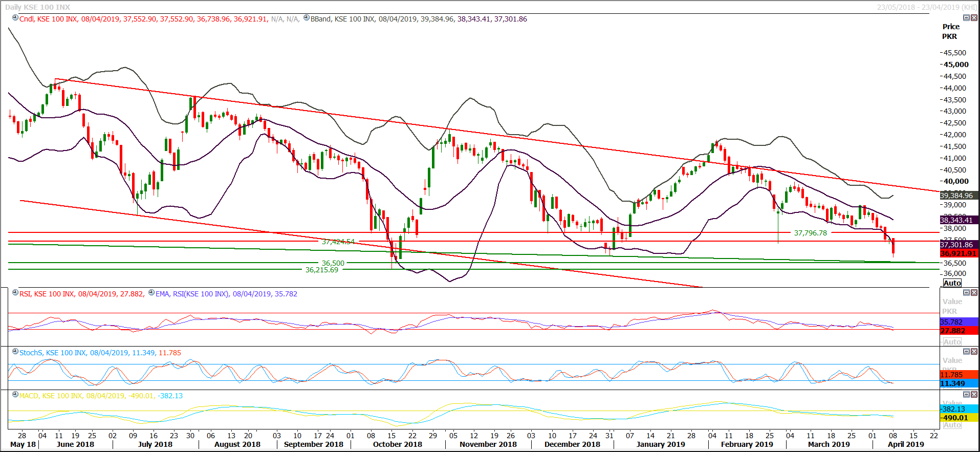Viewport: 980px width, 452px height.
Task: Click the clock icon beside StochS legend
Action: [x=15, y=352]
